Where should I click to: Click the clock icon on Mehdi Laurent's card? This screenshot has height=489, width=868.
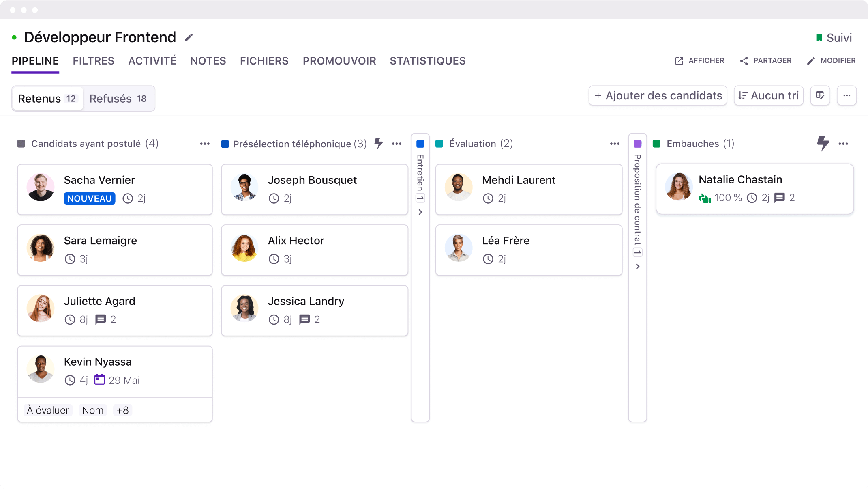point(488,198)
